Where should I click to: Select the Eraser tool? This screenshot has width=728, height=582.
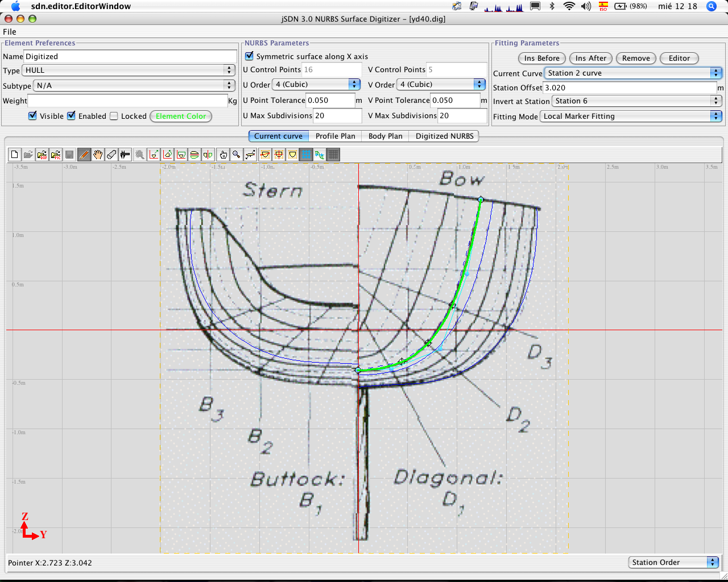111,155
